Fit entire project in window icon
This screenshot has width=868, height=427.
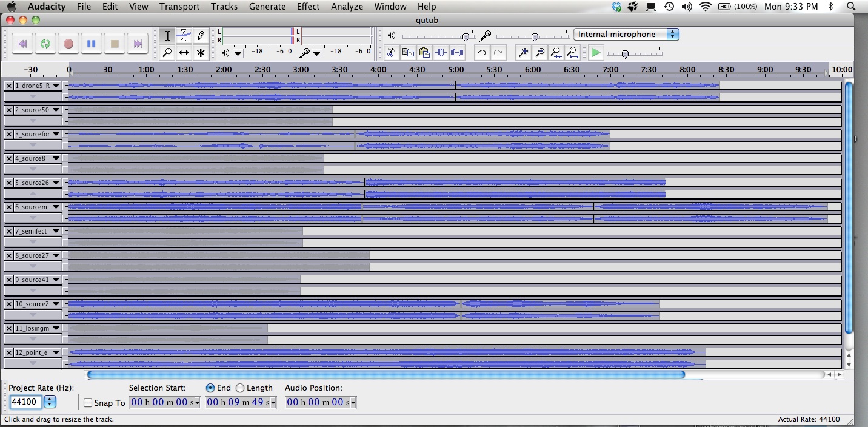click(572, 52)
